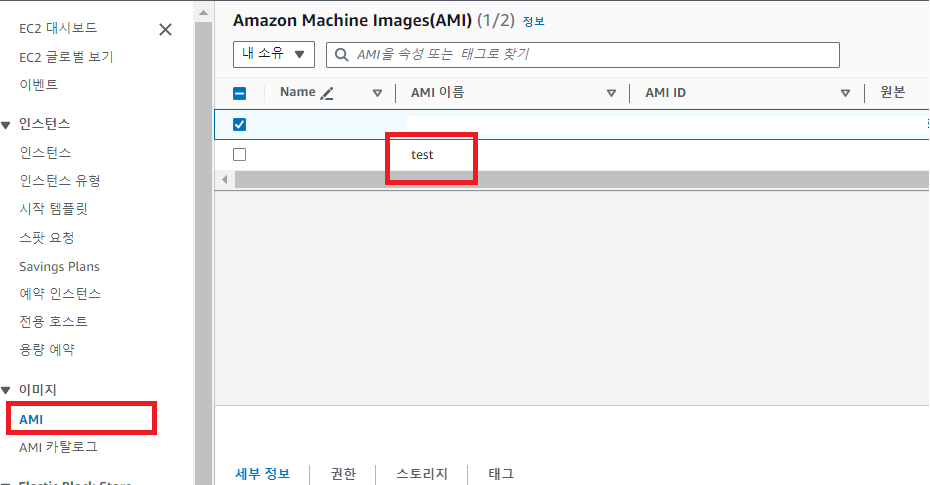Screen dimensions: 930x485
Task: Collapse the 인스턴스 section
Action: (6, 125)
